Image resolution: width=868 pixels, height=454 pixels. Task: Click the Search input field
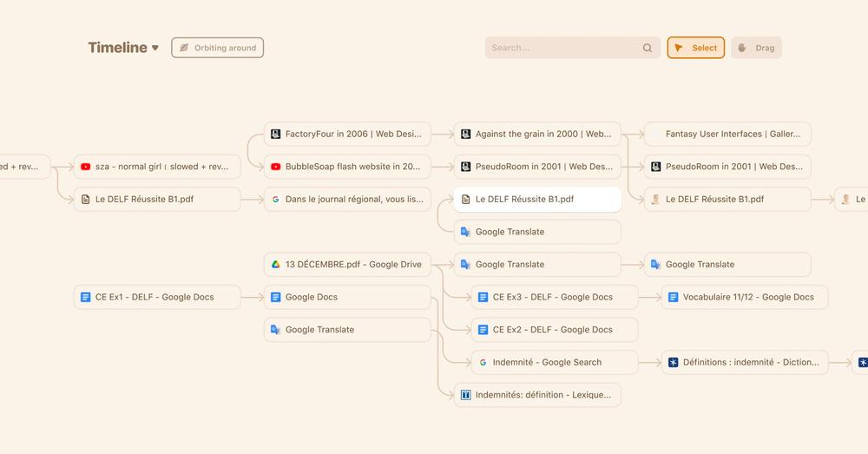[572, 48]
